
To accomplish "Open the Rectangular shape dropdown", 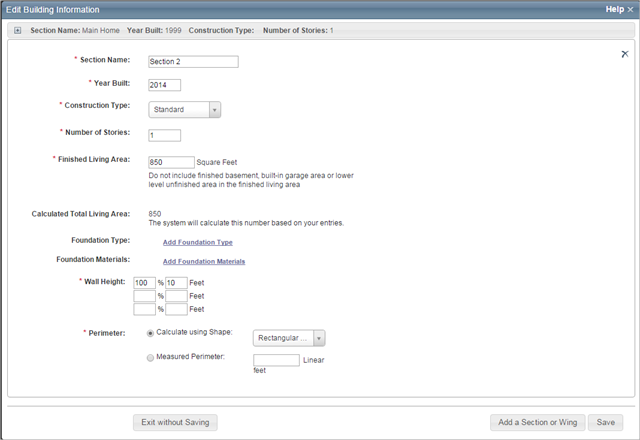I will [290, 338].
